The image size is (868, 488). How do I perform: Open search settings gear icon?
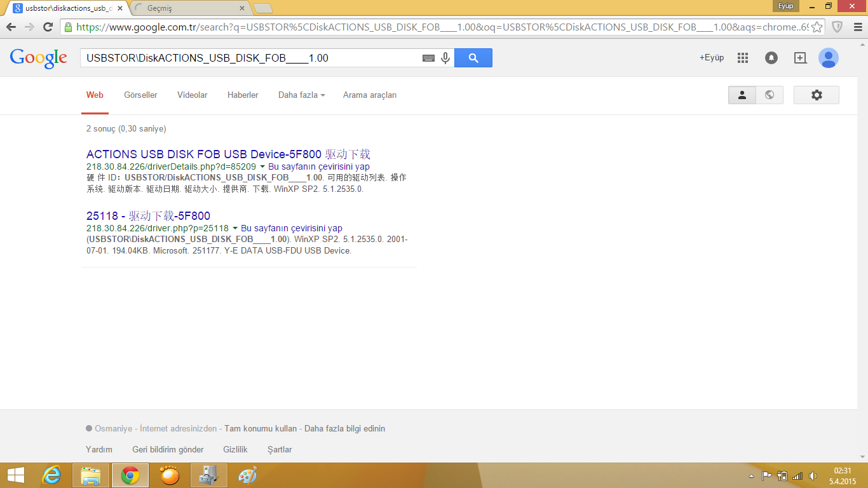[817, 95]
